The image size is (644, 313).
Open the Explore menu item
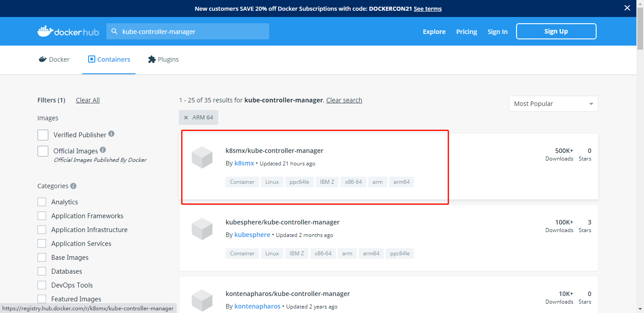pos(434,31)
